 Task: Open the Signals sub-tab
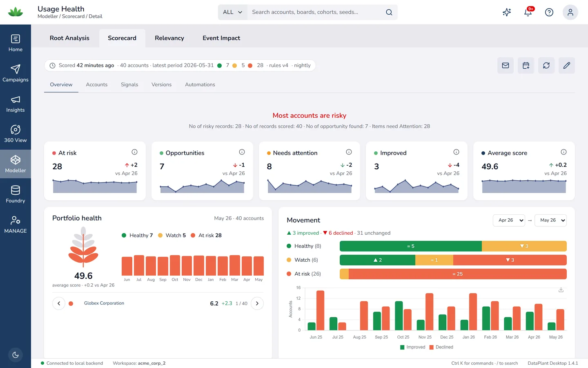(x=129, y=85)
